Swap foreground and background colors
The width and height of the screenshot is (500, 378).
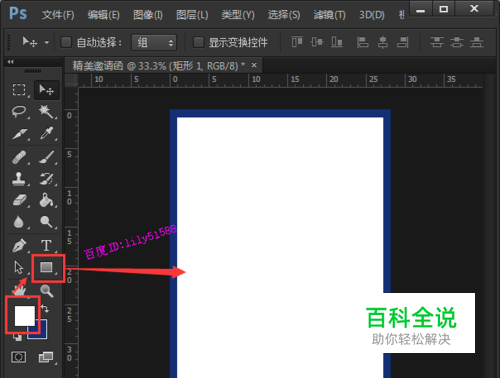45,309
